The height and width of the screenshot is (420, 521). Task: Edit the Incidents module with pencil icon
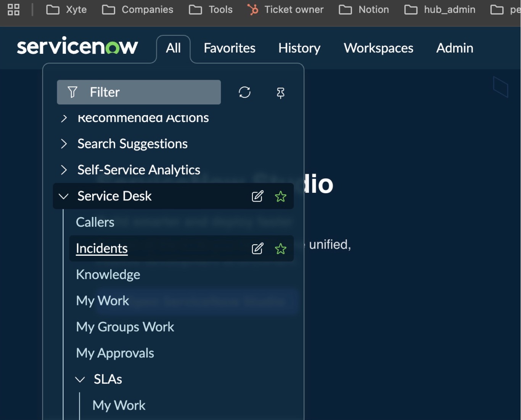(257, 248)
